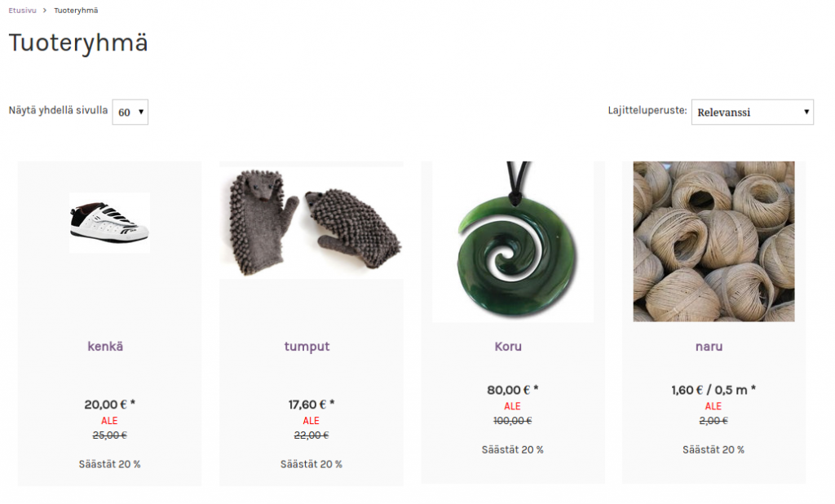Click the 80,00 € price of Koru
Viewport: 835px width, 504px height.
(x=513, y=390)
